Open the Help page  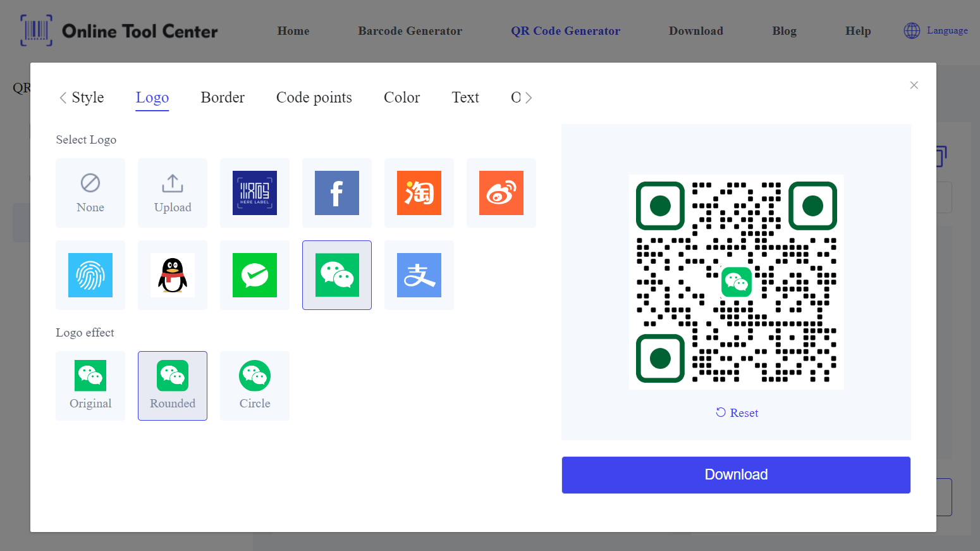858,31
